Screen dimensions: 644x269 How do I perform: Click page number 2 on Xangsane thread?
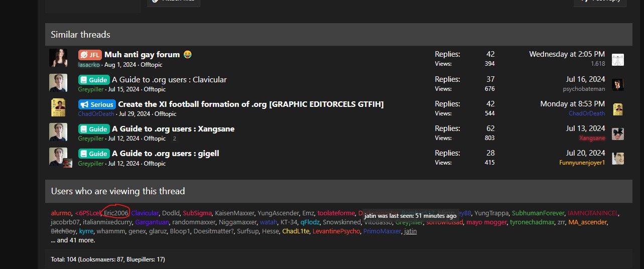175,139
